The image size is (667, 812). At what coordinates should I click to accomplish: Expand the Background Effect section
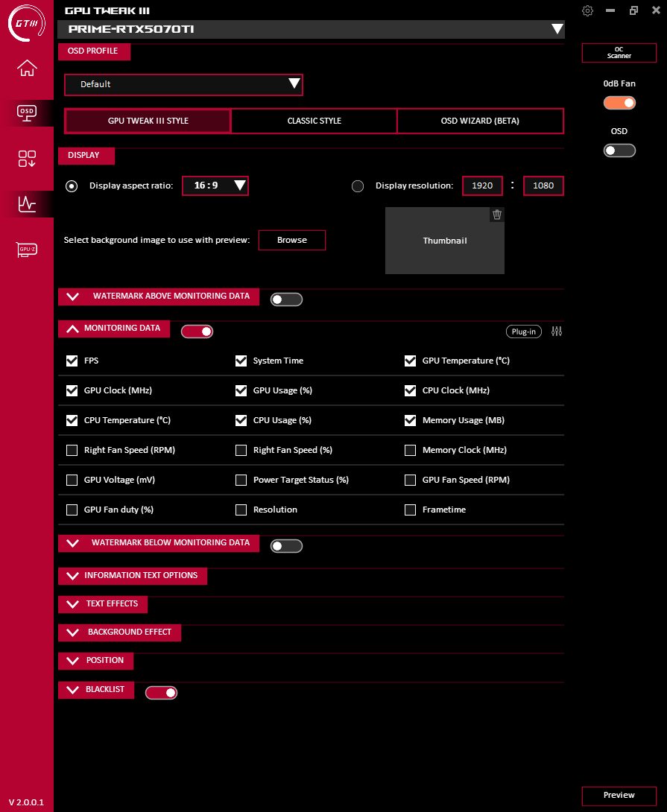click(120, 632)
